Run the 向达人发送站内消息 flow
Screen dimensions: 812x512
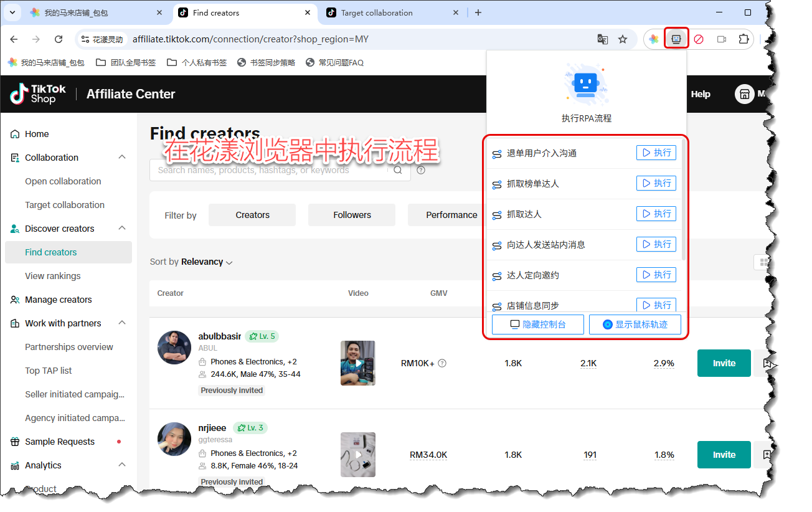(656, 244)
